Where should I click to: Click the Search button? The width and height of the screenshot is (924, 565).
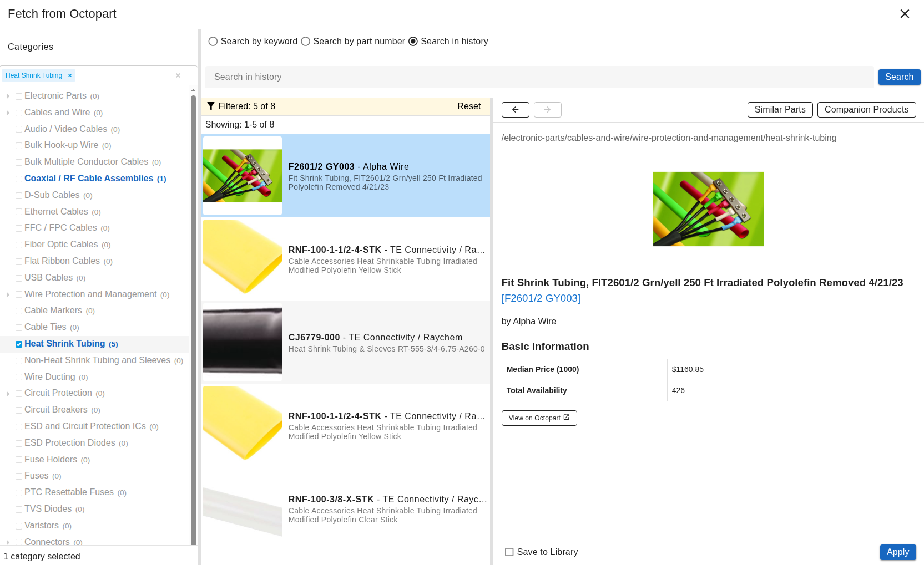(x=899, y=77)
